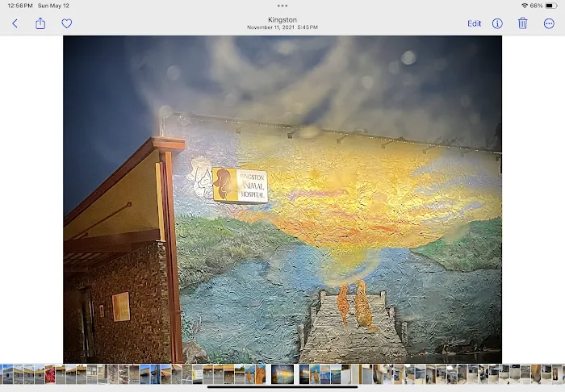The width and height of the screenshot is (565, 392).
Task: Tap the Wi-Fi status icon
Action: tap(525, 6)
